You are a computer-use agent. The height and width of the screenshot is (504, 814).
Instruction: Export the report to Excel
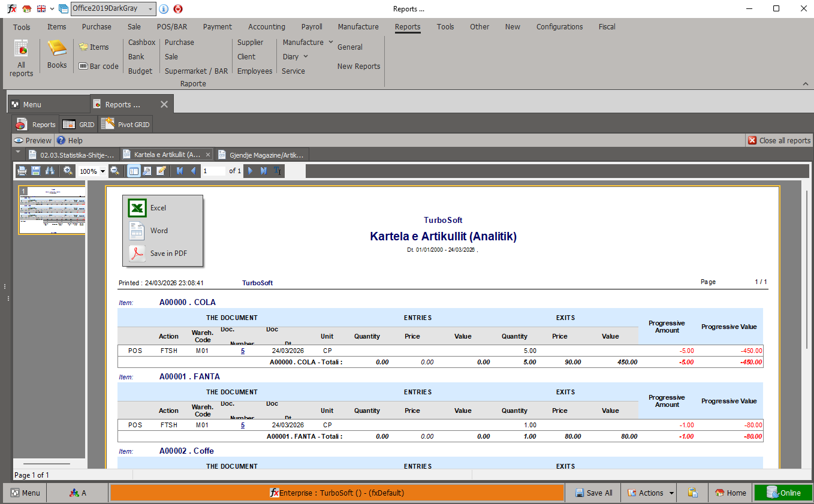coord(158,208)
